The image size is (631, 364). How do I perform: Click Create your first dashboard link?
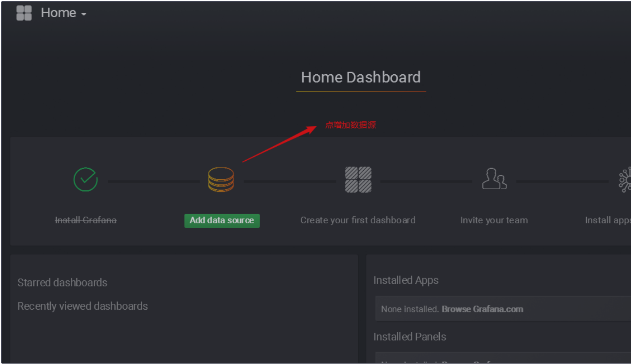[358, 220]
